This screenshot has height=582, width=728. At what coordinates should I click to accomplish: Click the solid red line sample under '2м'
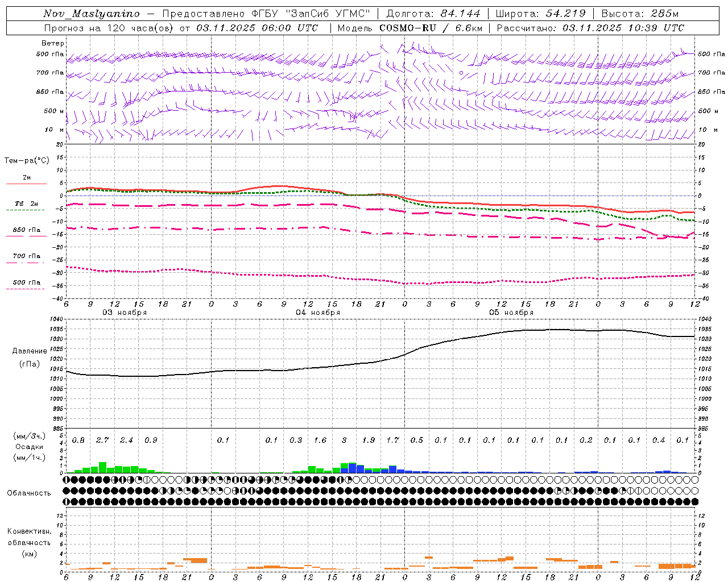click(x=26, y=184)
